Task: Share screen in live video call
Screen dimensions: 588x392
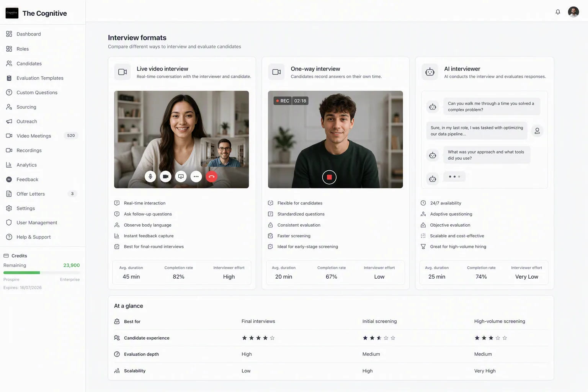Action: click(181, 176)
